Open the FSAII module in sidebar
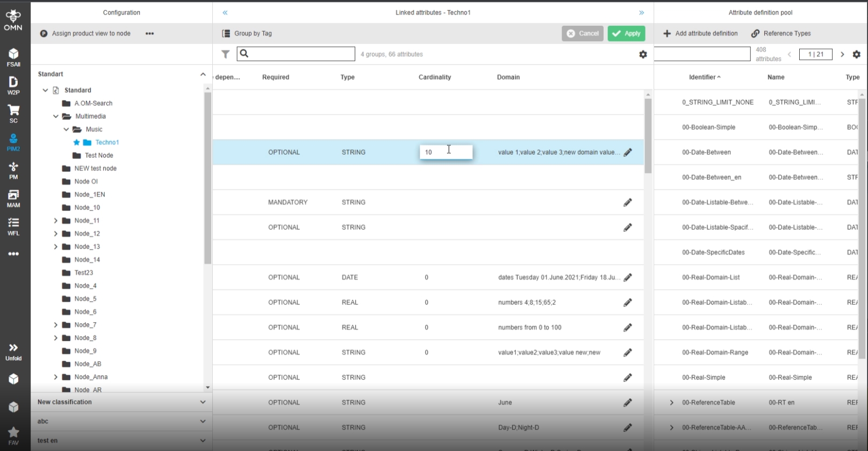The height and width of the screenshot is (451, 868). pos(13,57)
